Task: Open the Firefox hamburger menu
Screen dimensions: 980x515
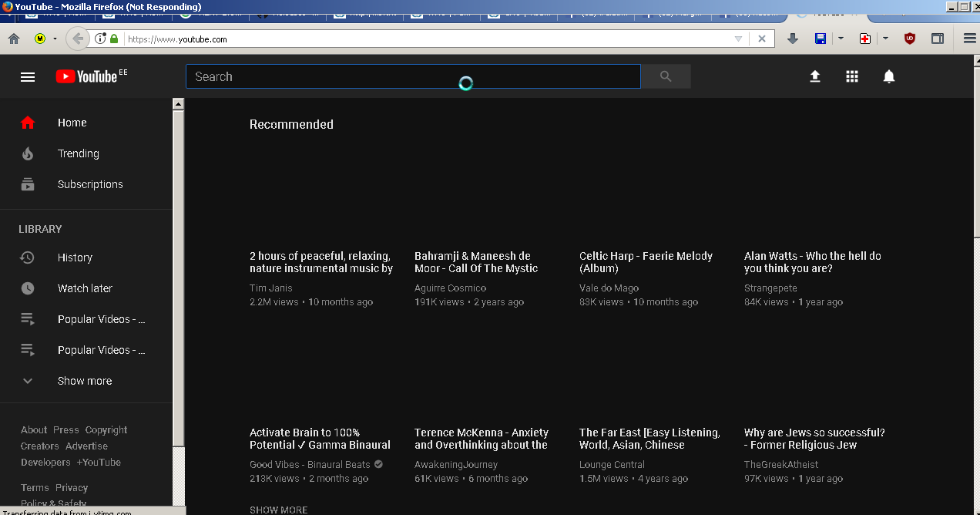Action: pos(969,39)
